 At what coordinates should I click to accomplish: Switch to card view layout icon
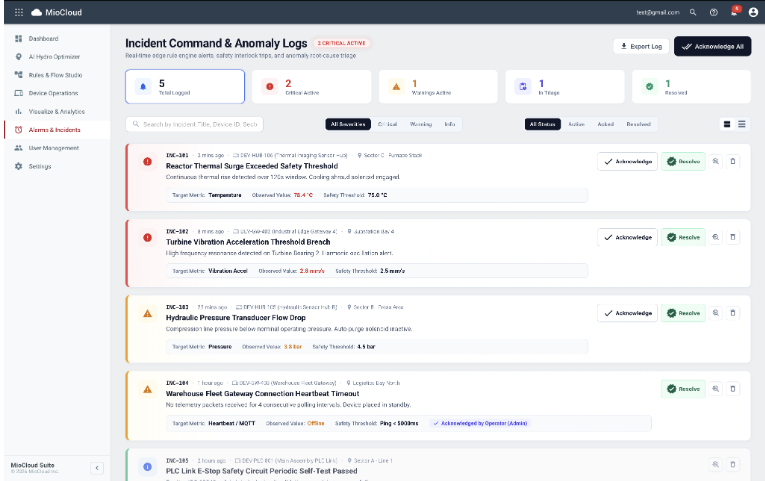(727, 124)
